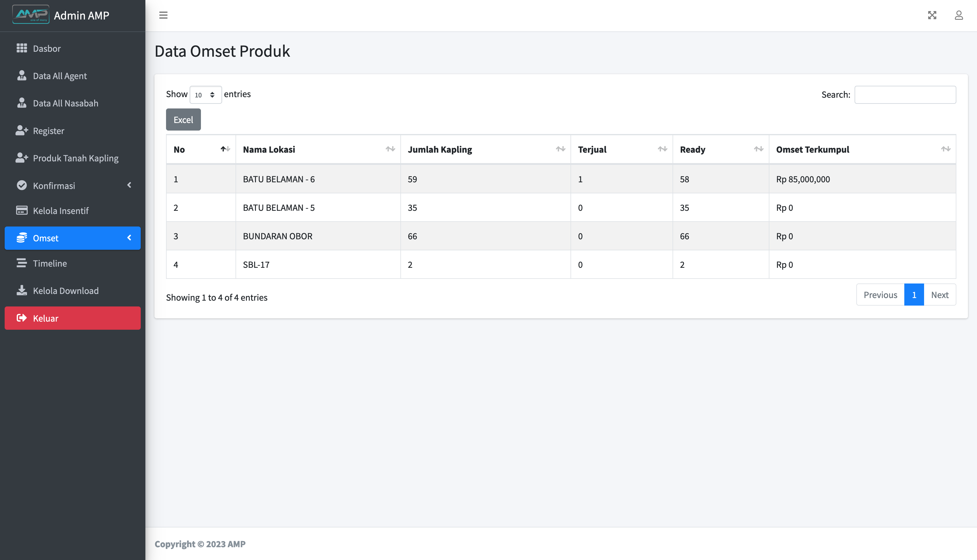Open Produk Tanah Kapling menu item

point(73,158)
